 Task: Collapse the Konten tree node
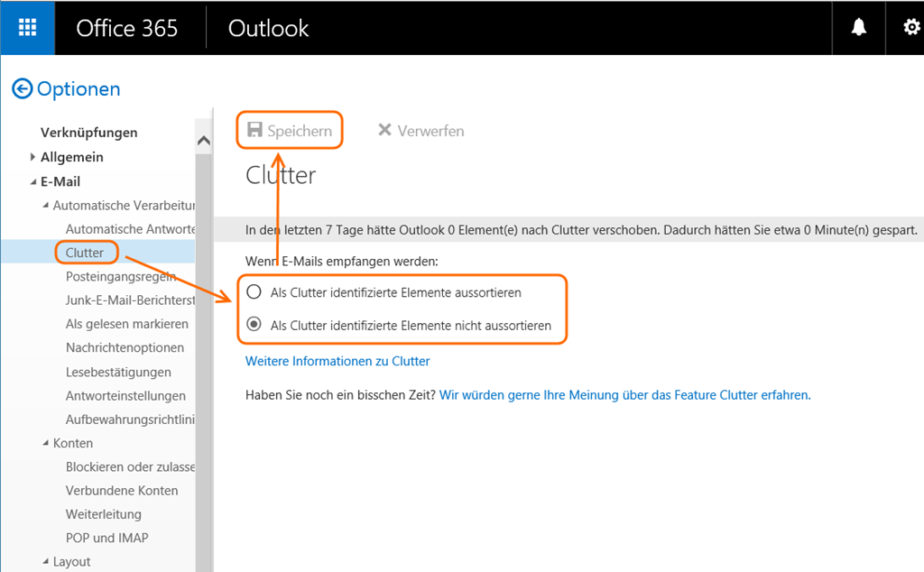pyautogui.click(x=45, y=444)
